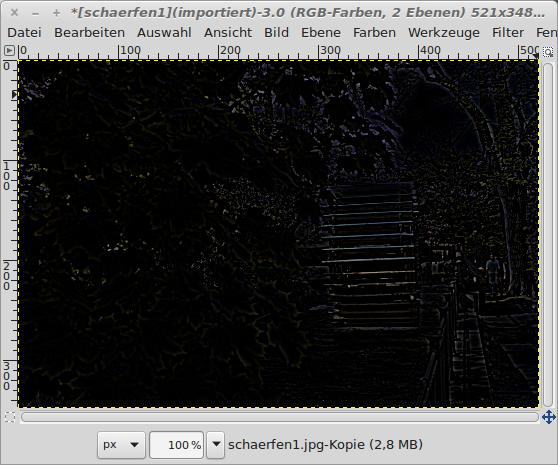558x465 pixels.
Task: Open the Ebene menu
Action: 321,33
